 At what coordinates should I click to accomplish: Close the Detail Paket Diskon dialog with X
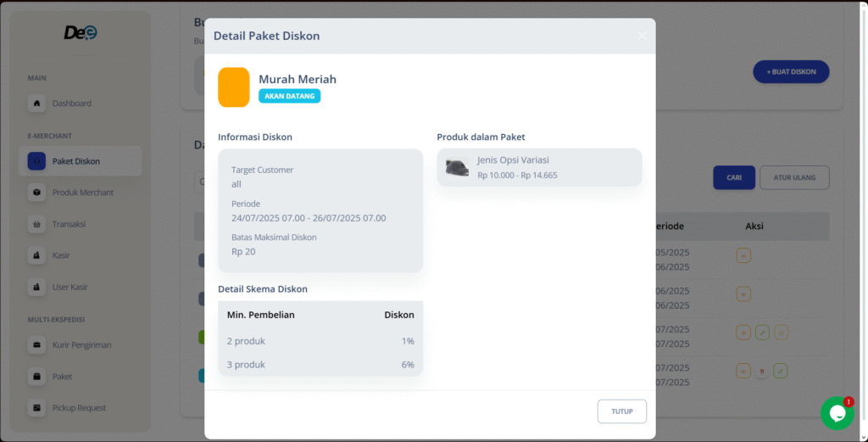coord(642,36)
